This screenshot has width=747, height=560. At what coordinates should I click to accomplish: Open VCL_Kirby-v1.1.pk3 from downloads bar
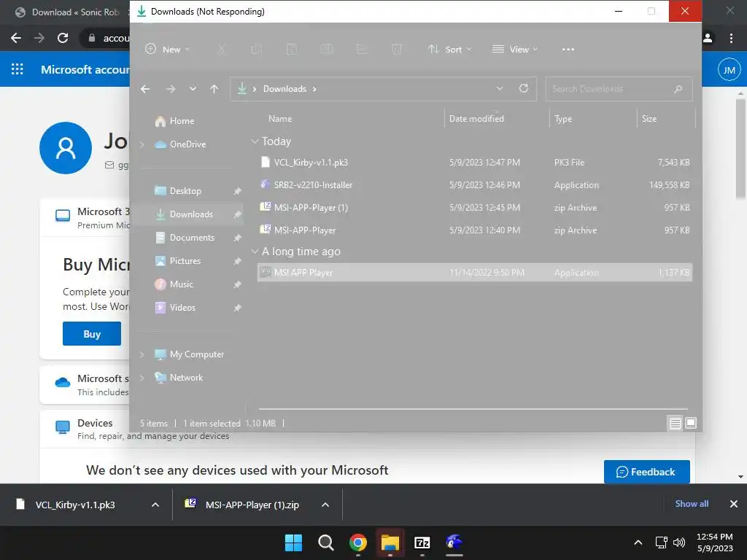[75, 505]
